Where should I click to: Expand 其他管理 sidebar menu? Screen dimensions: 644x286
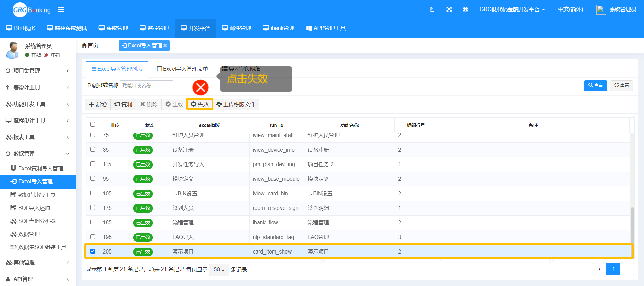point(38,262)
